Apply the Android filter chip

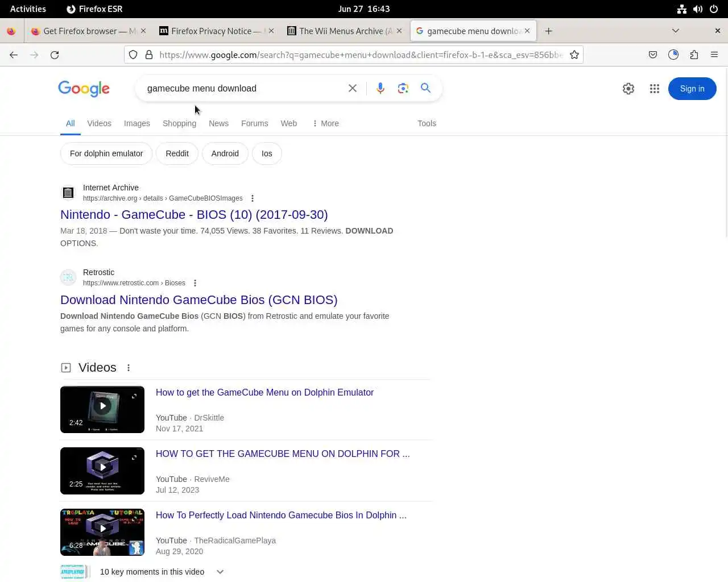[x=225, y=153]
